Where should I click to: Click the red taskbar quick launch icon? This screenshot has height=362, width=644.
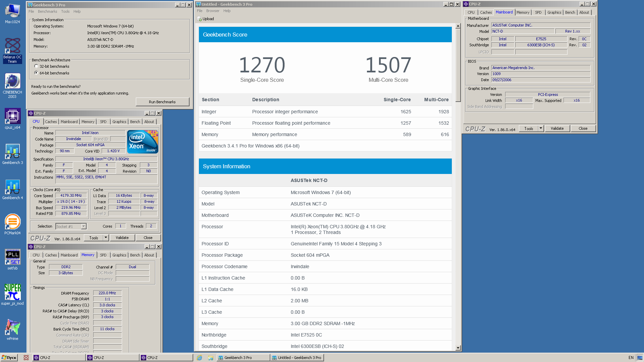26,358
